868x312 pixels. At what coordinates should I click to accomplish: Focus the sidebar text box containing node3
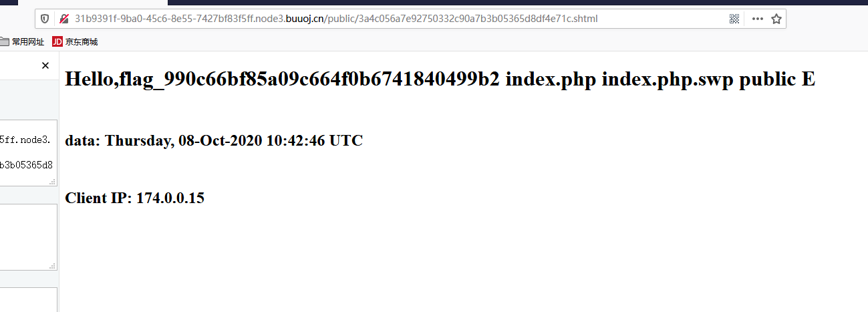[28, 153]
